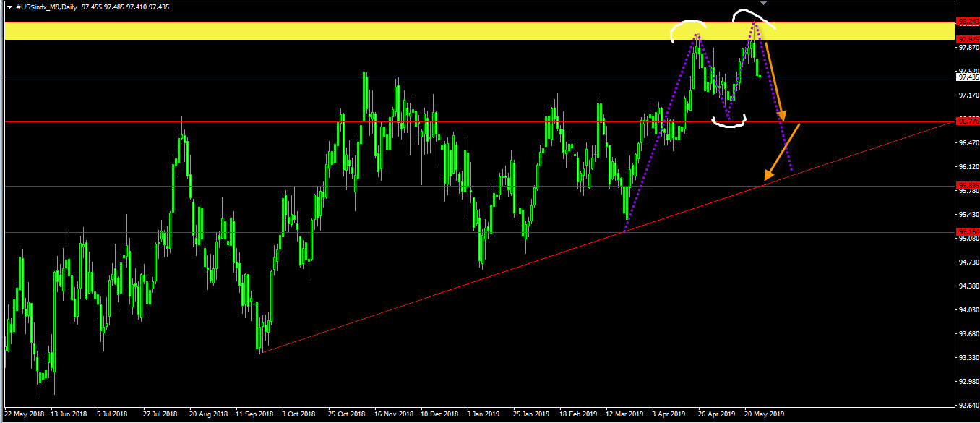The height and width of the screenshot is (423, 980).
Task: Click the red 97.975 price level label
Action: click(968, 39)
